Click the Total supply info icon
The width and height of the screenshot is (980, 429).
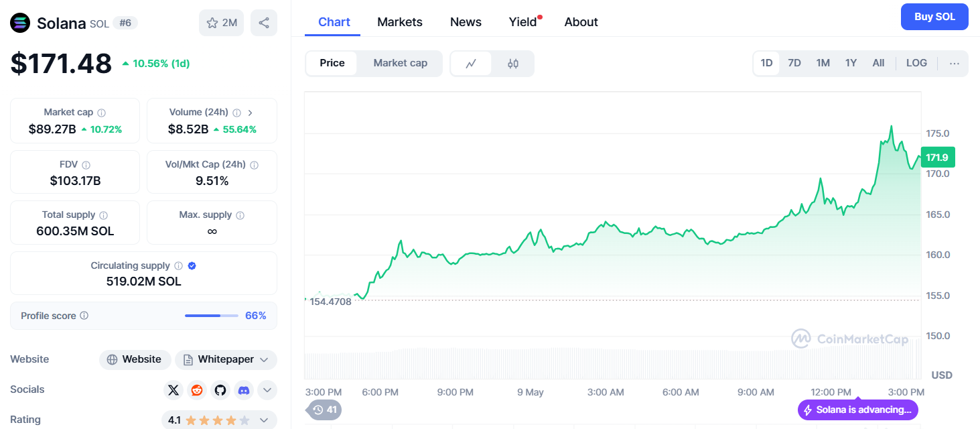(x=103, y=215)
